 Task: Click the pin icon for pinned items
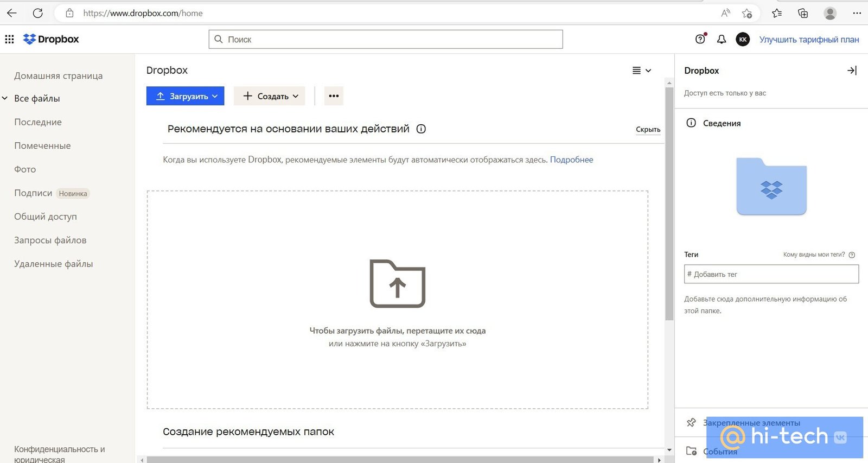[691, 422]
